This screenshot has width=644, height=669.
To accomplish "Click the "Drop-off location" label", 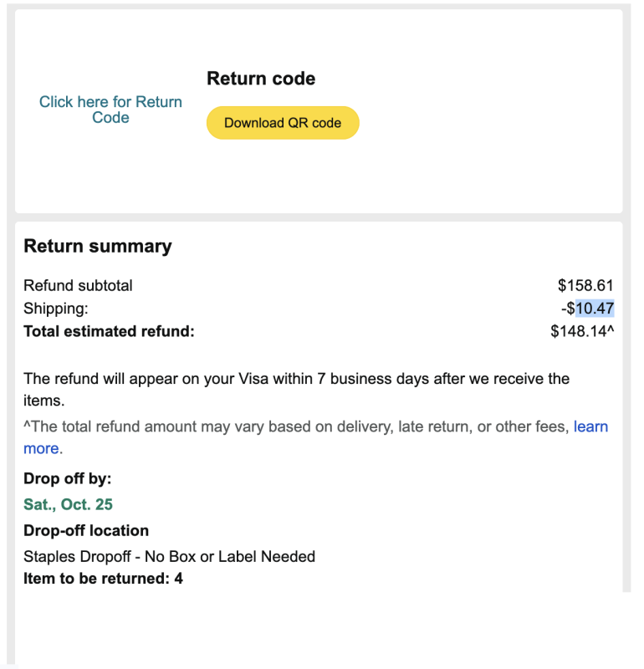I will tap(86, 530).
